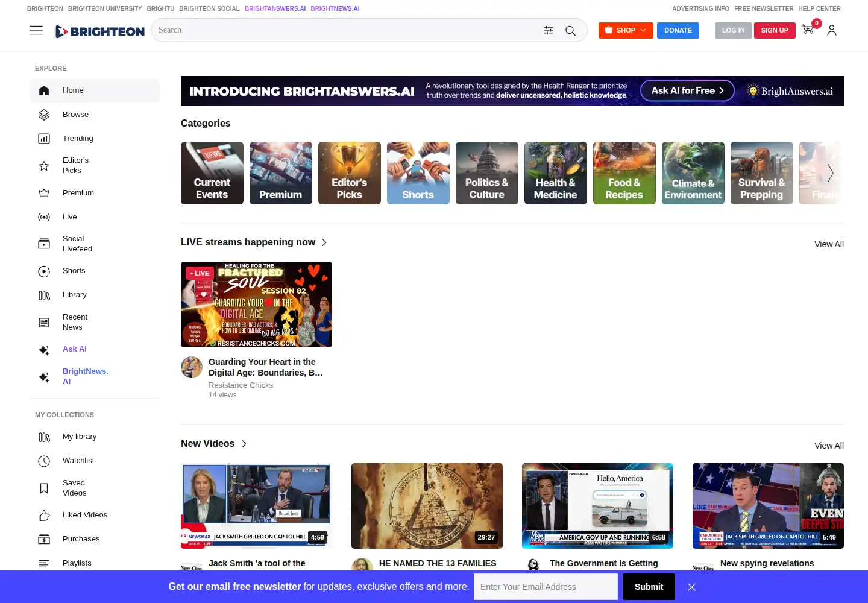Click View All for live streams
The height and width of the screenshot is (603, 868).
coord(829,244)
